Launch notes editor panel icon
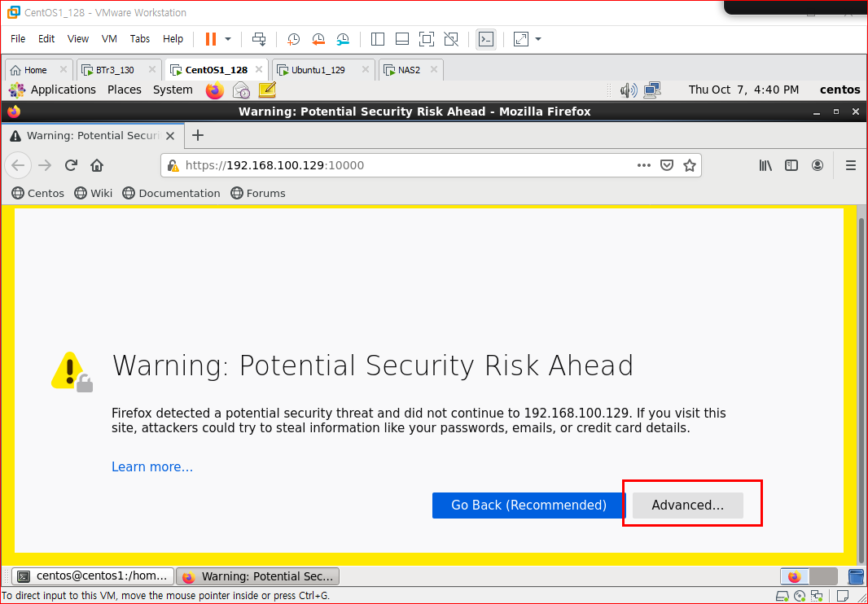 [267, 90]
